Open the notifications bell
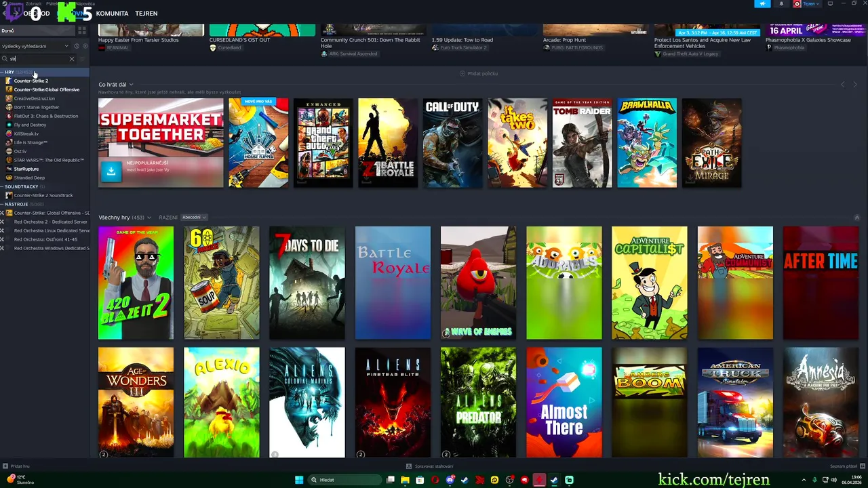The width and height of the screenshot is (868, 488). pyautogui.click(x=781, y=3)
